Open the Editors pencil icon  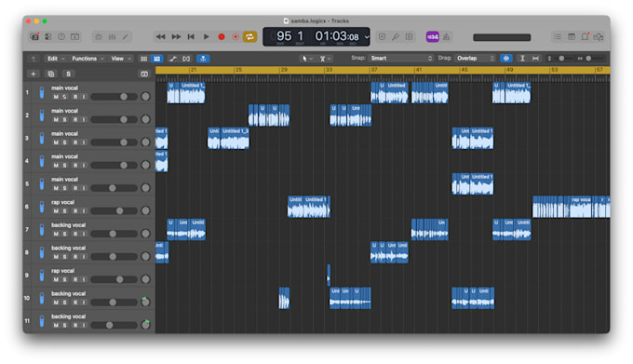126,36
